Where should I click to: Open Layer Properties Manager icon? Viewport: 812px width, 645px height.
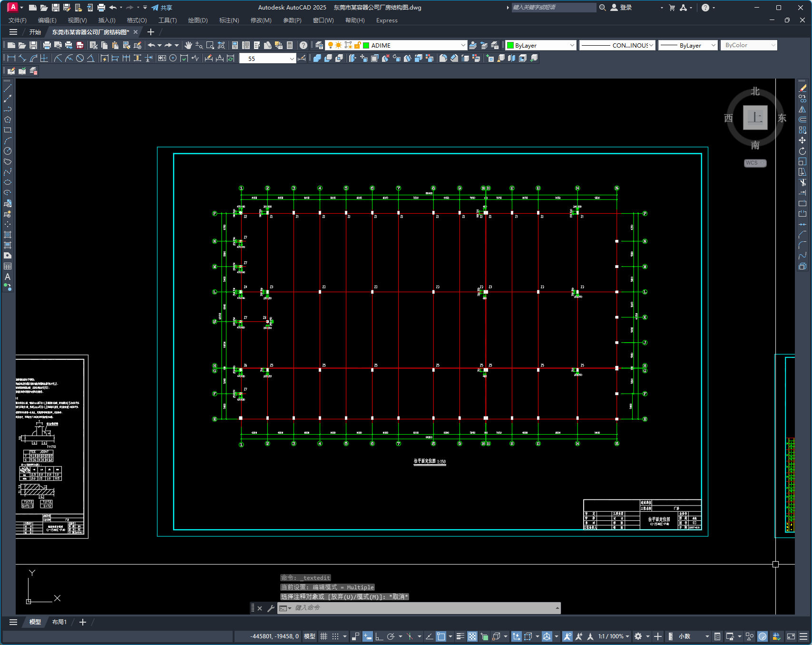pos(319,45)
